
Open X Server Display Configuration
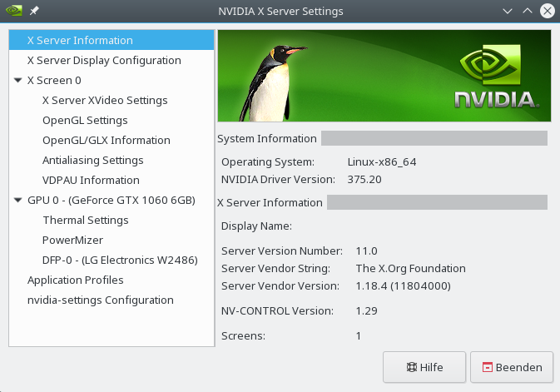[x=112, y=60]
